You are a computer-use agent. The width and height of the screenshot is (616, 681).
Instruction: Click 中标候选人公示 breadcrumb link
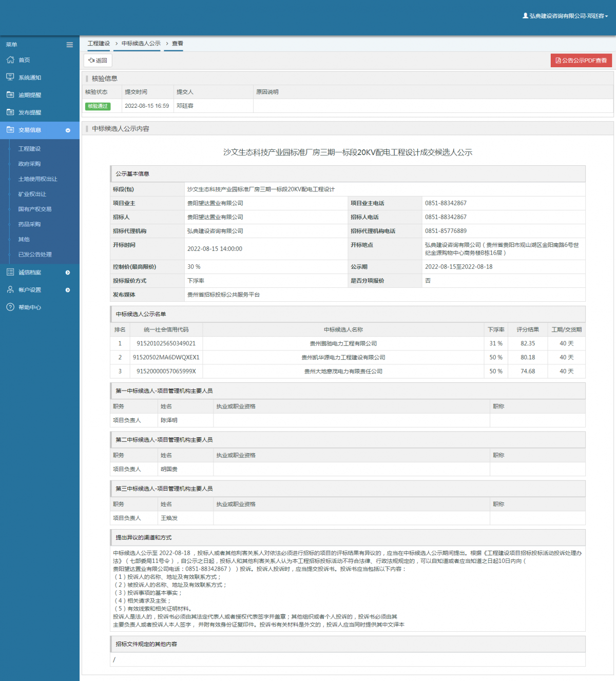[141, 44]
